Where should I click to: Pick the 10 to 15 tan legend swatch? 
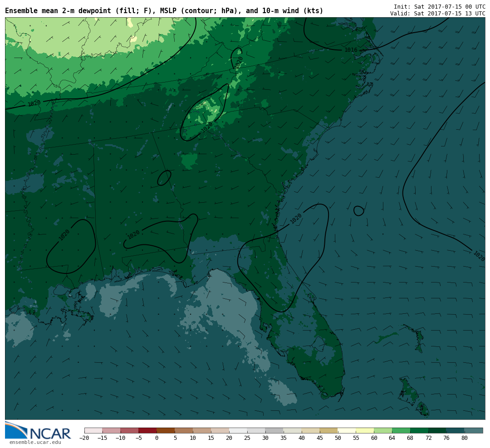(202, 430)
